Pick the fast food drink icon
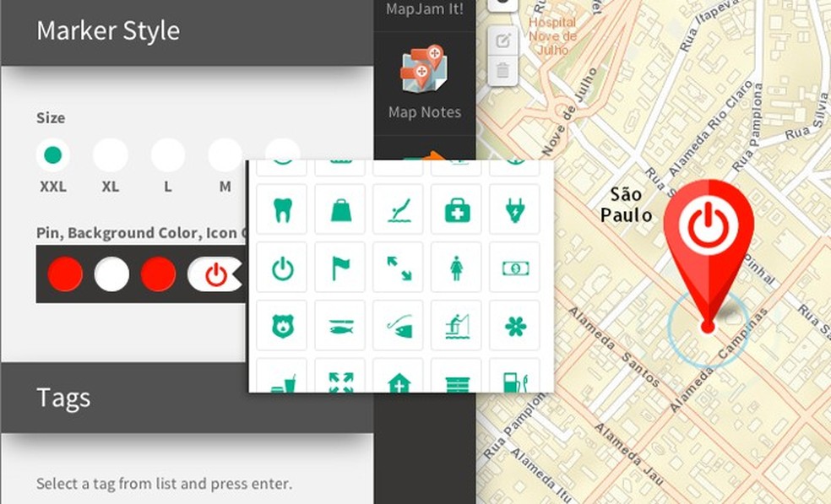The width and height of the screenshot is (831, 504). 282,377
